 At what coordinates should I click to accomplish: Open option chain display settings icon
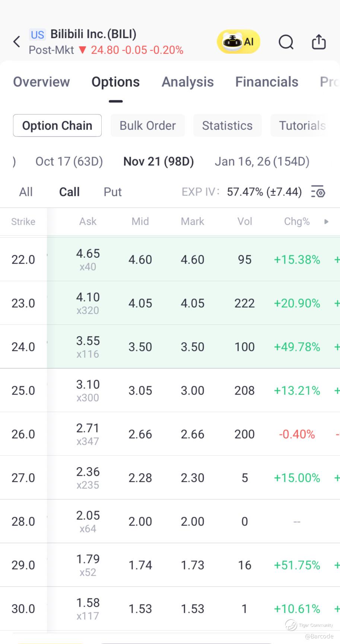pyautogui.click(x=318, y=192)
